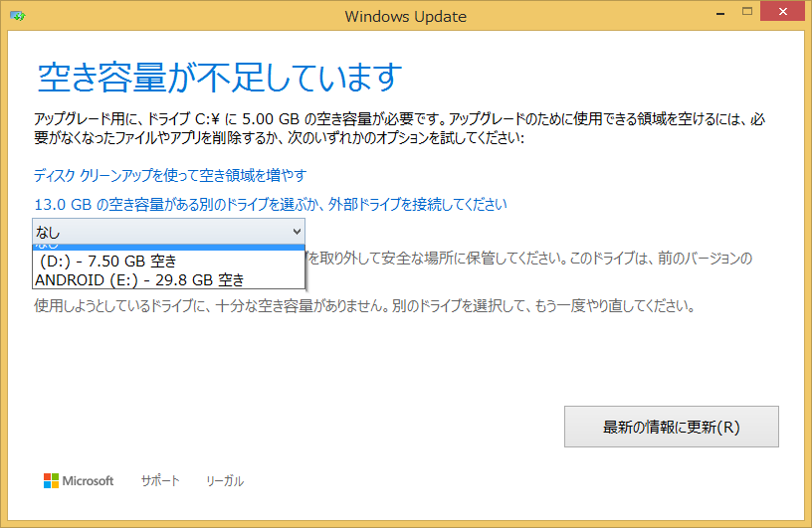Image resolution: width=812 pixels, height=528 pixels.
Task: Open the リーガル link in footer
Action: click(225, 481)
